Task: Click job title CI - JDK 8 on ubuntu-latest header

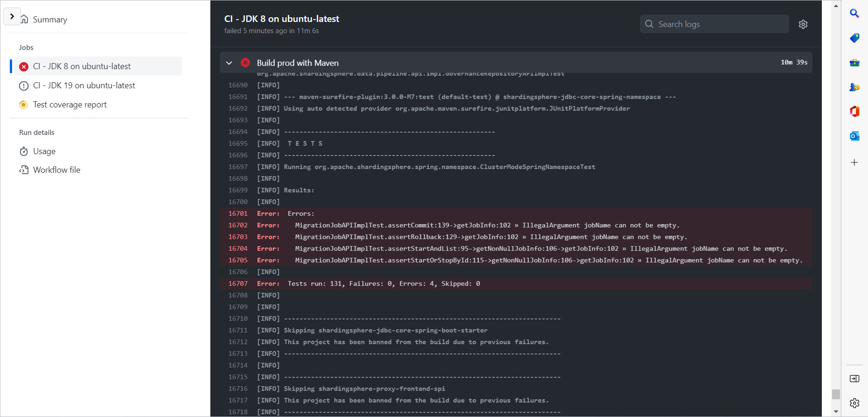Action: click(282, 19)
